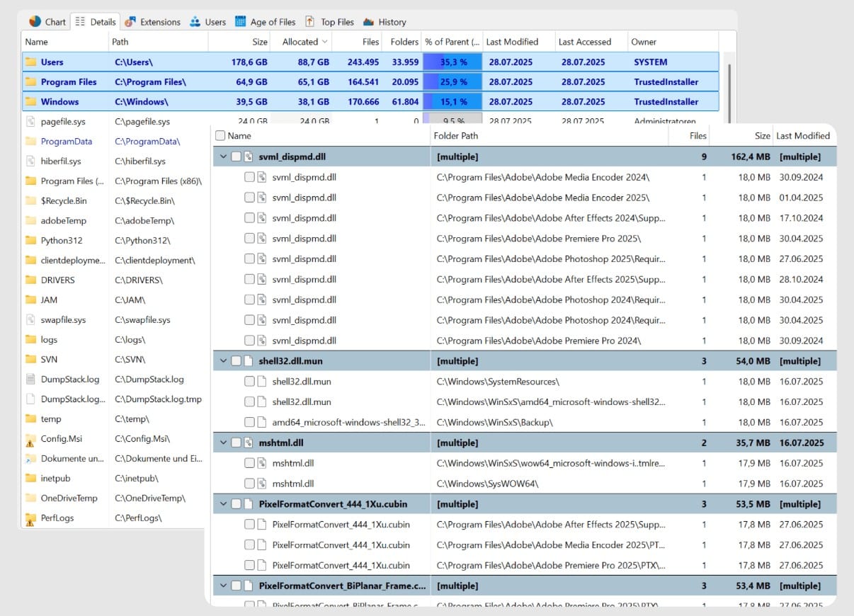This screenshot has height=616, width=854.
Task: Check the svml_dispmd.dll group checkbox
Action: (x=236, y=156)
